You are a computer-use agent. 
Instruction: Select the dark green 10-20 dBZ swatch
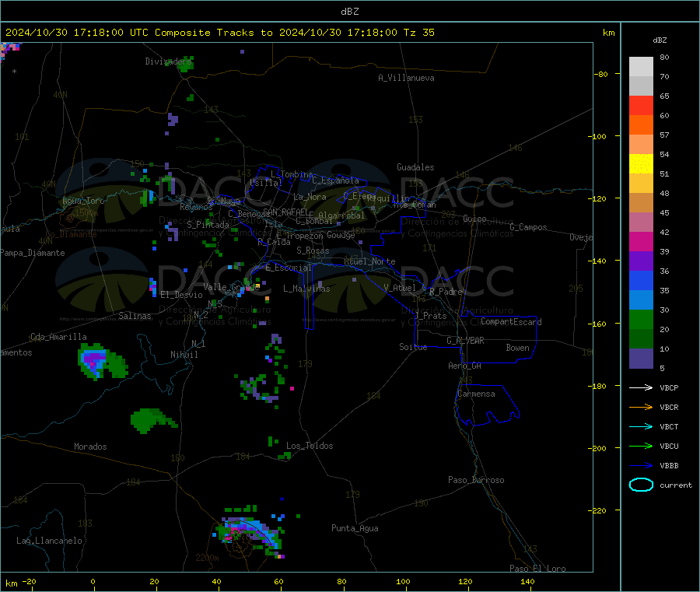(x=641, y=339)
